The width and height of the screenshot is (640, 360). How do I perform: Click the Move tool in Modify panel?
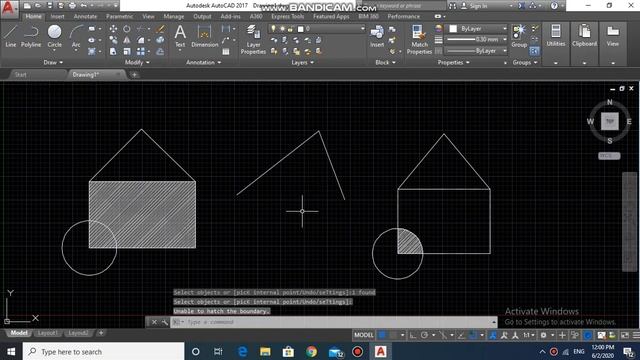pos(113,29)
